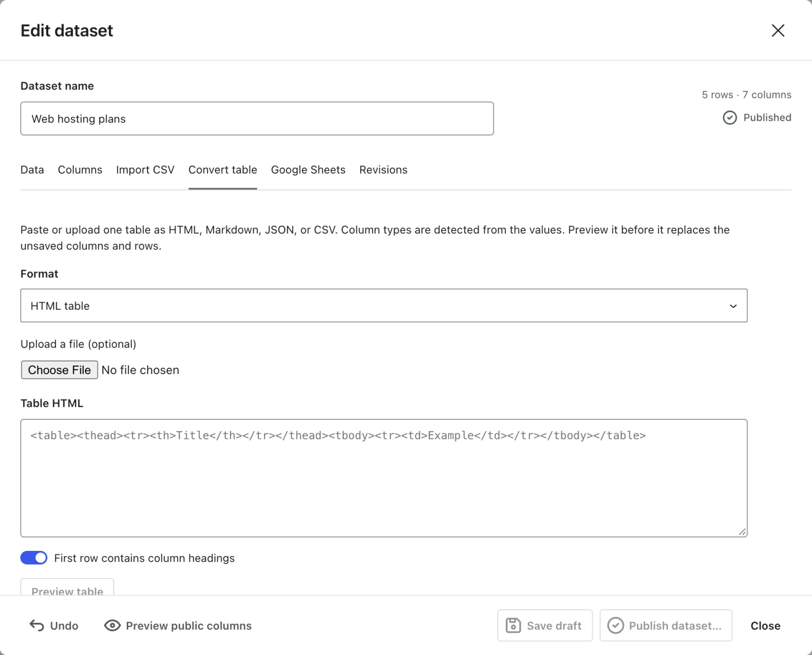Click the 'No file chosen' text
The image size is (812, 655).
tap(141, 370)
